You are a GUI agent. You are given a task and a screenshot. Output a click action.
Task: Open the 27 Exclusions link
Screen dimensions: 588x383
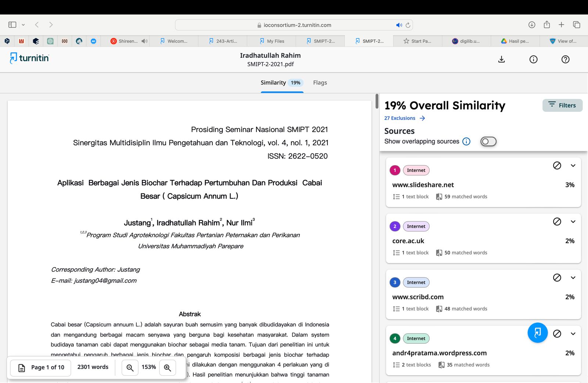(x=400, y=118)
